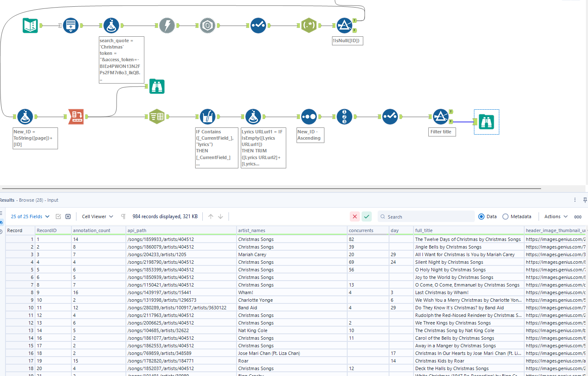Screen dimensions: 588x376
Task: Click the Generate Rows tool node
Action: click(x=71, y=26)
